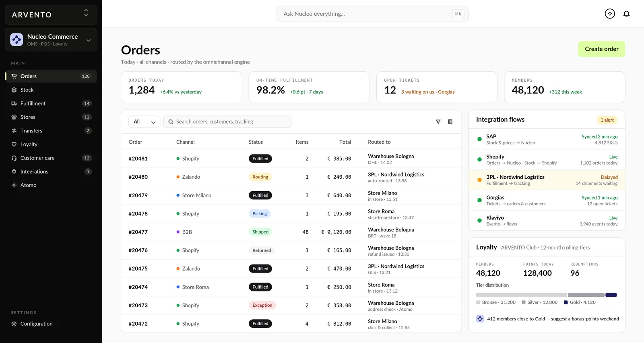Click the 3PL Nordwind orange status dot
The height and width of the screenshot is (343, 644).
click(x=479, y=180)
